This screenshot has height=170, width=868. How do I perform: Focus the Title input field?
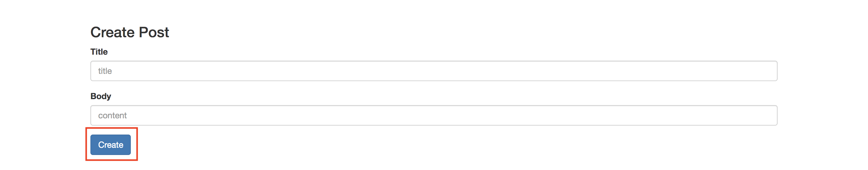433,71
